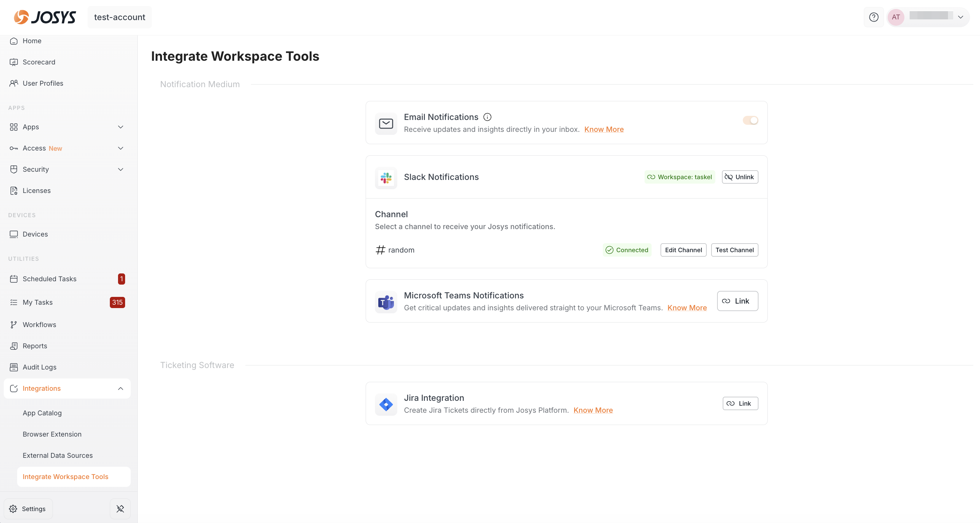
Task: Open the Audit Logs page
Action: click(x=39, y=367)
